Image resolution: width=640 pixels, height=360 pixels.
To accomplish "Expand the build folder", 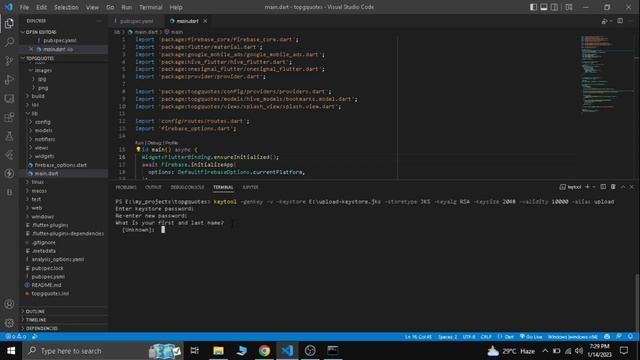I will pos(38,96).
